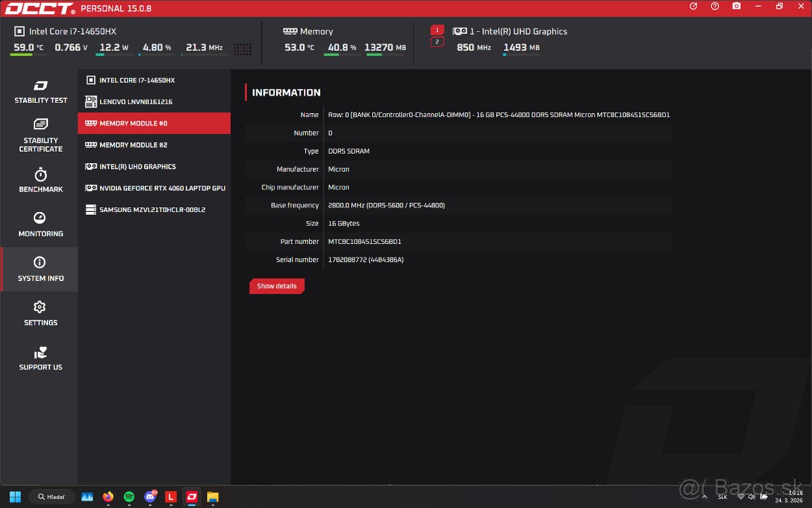The image size is (812, 508).
Task: Check for updates with the refresh icon
Action: click(692, 6)
